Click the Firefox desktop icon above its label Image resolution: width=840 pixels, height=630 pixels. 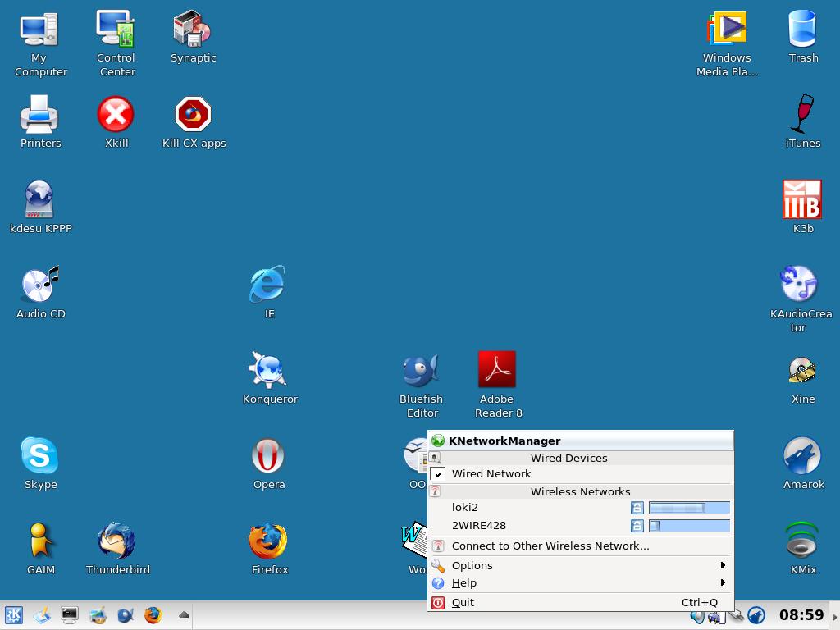coord(268,541)
